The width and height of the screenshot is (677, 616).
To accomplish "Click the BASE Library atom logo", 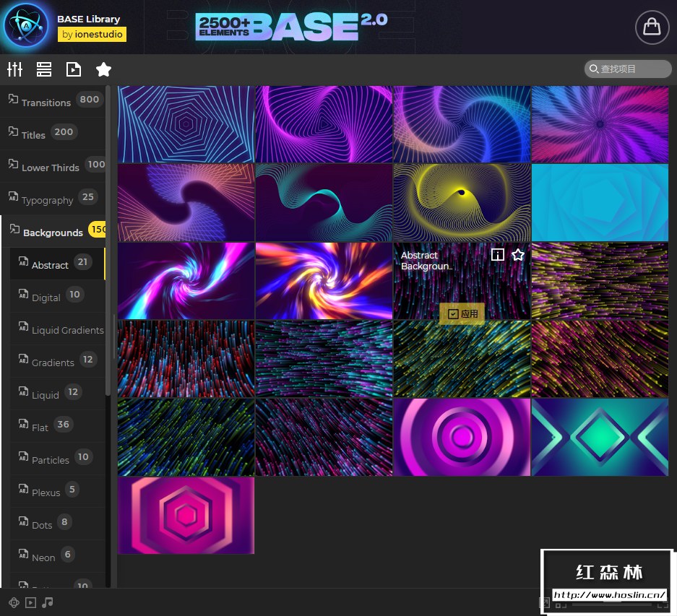I will 26,26.
